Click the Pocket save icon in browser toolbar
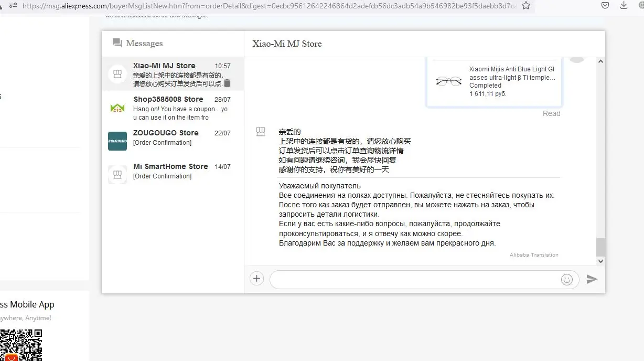 coord(605,5)
